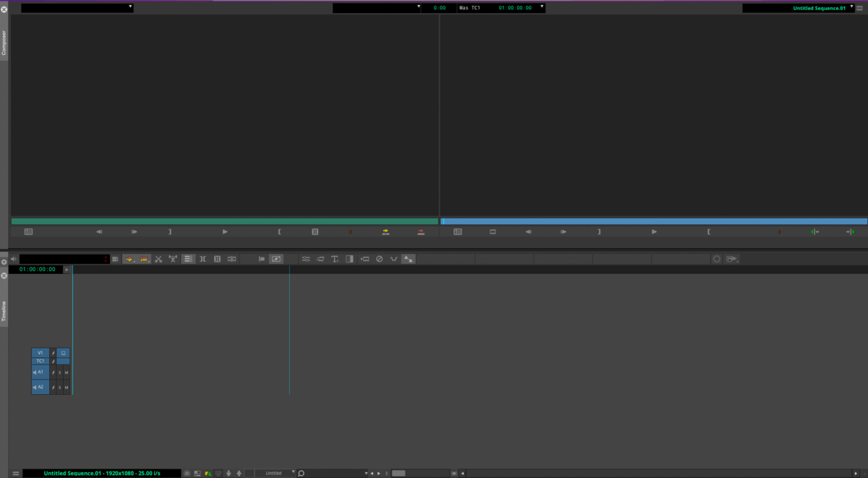This screenshot has width=868, height=478.
Task: Select the A1 audio track
Action: pos(41,372)
